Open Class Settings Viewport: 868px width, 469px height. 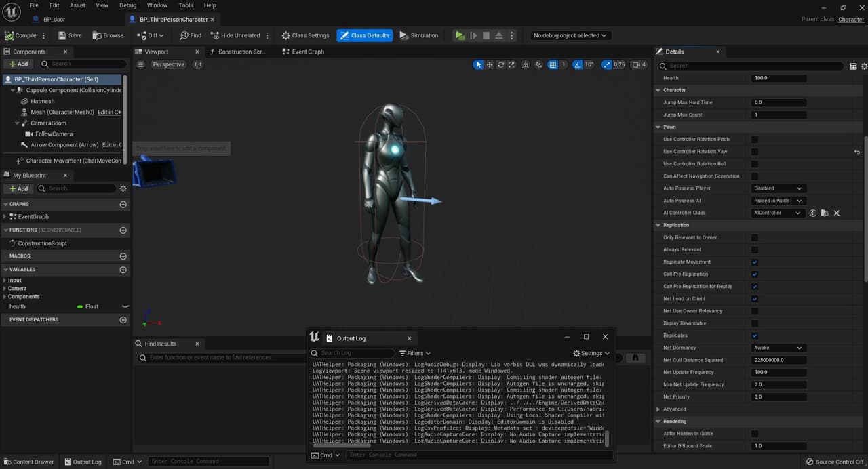click(304, 35)
